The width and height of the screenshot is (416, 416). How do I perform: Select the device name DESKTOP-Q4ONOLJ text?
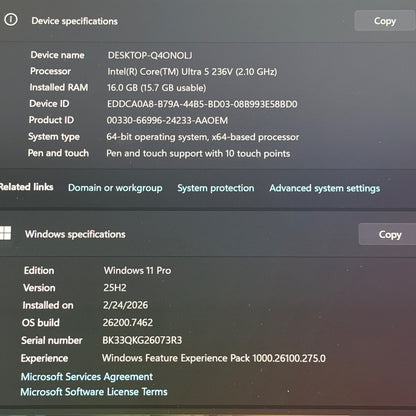pos(150,55)
